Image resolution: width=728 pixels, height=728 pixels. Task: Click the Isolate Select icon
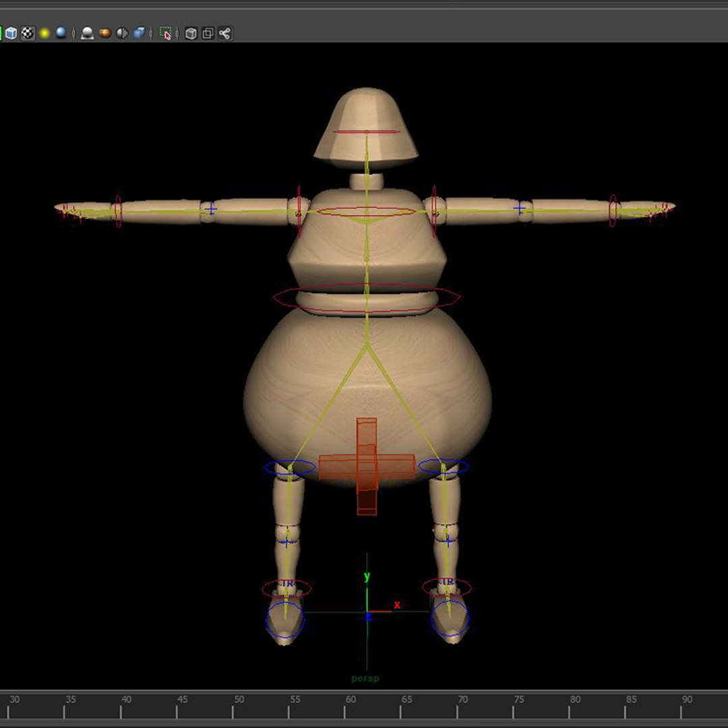click(165, 33)
